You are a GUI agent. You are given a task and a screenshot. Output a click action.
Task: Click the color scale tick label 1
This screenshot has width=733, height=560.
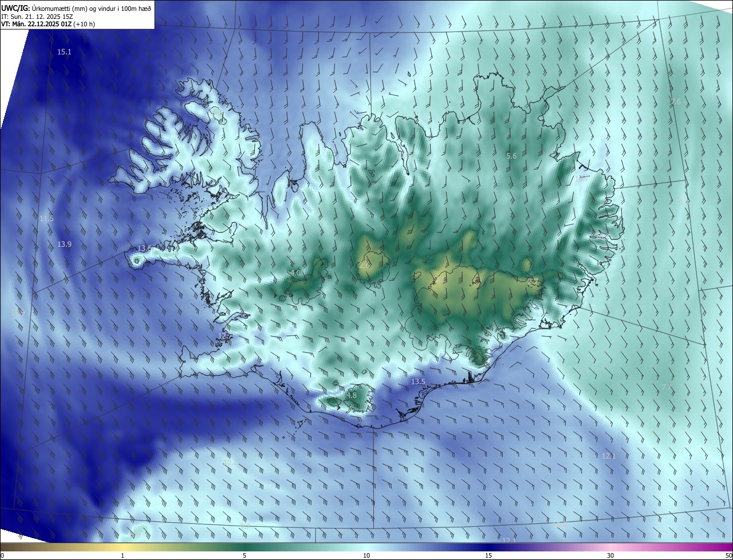point(123,556)
